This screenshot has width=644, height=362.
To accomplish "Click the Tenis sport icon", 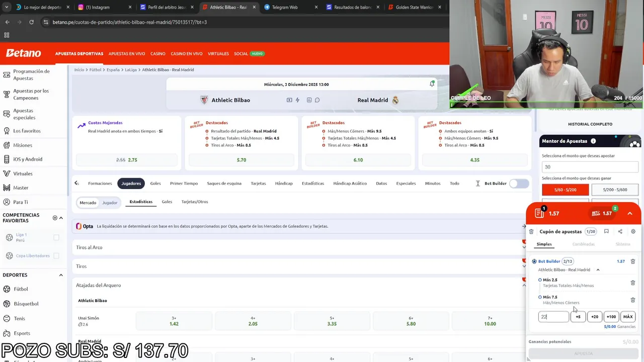I will pyautogui.click(x=7, y=318).
